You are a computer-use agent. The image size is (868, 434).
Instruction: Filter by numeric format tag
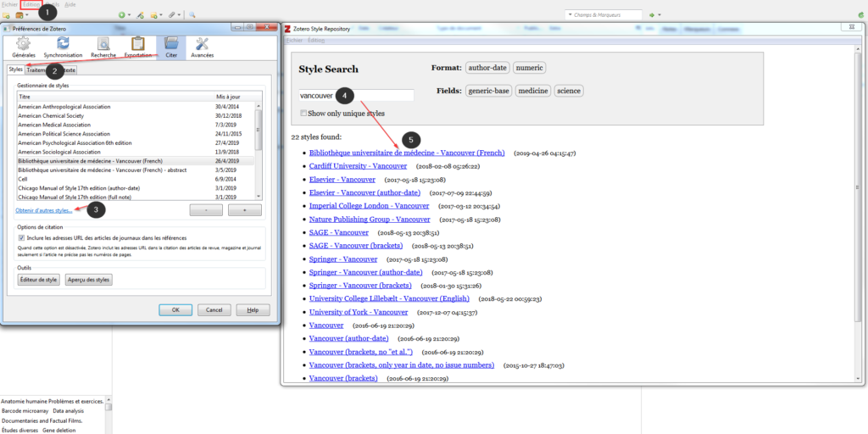coord(529,68)
